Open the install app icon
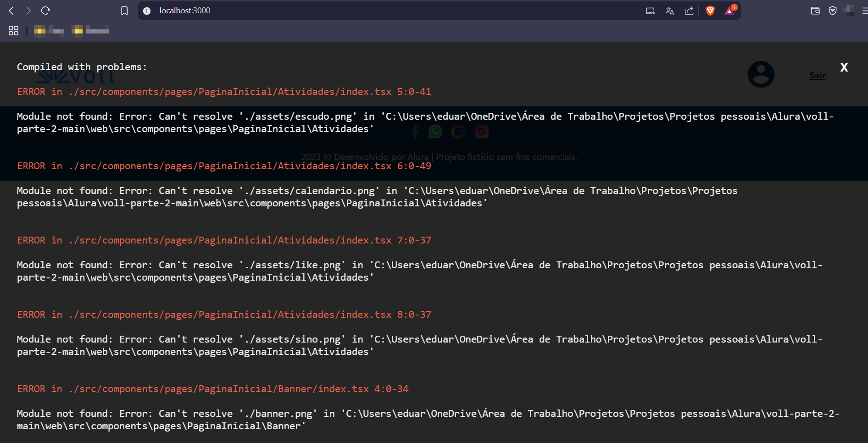The width and height of the screenshot is (868, 443). 650,11
